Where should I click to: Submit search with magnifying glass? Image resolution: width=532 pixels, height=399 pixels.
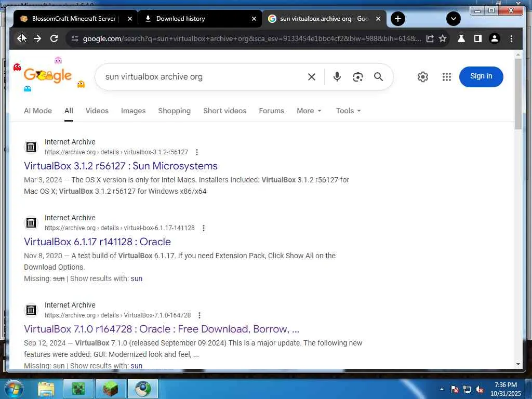378,77
